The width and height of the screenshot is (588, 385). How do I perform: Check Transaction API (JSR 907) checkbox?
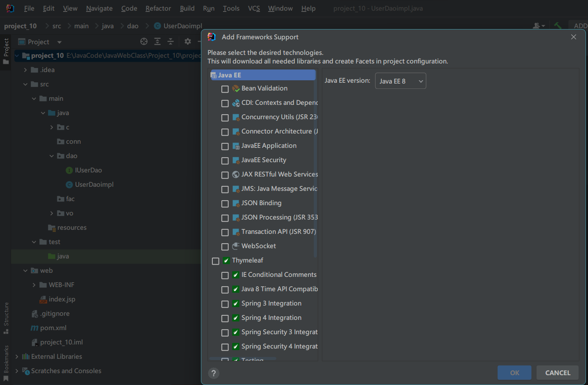(x=225, y=232)
